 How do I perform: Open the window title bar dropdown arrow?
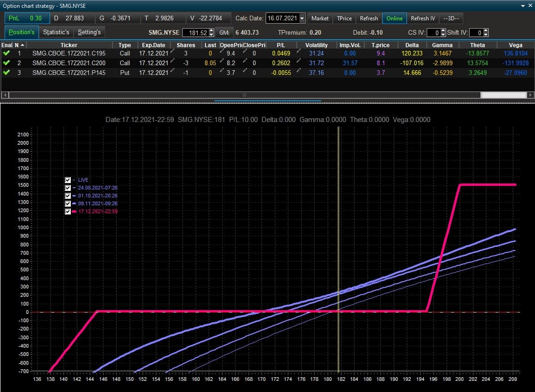tap(523, 6)
